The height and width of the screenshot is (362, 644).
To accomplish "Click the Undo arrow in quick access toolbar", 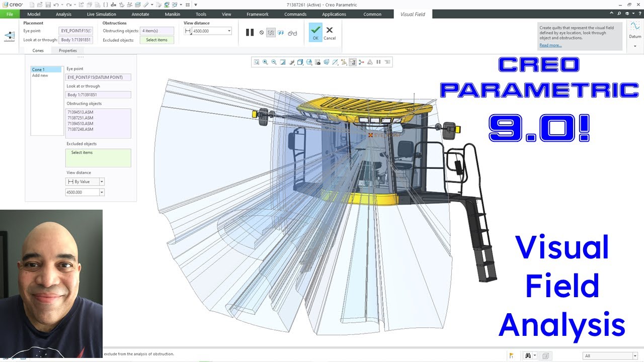I will [x=56, y=5].
